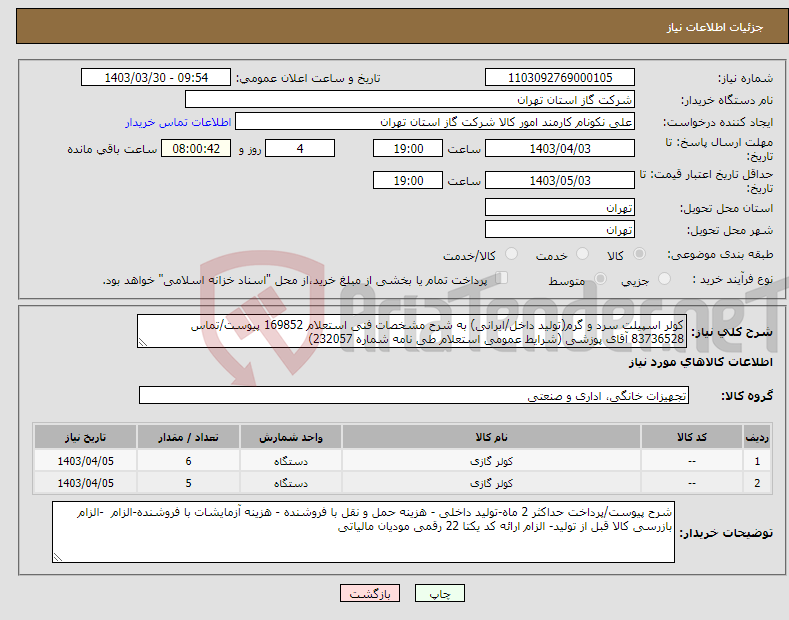Click the شرح کلی نیاز description textarea
The image size is (789, 620).
click(x=412, y=331)
